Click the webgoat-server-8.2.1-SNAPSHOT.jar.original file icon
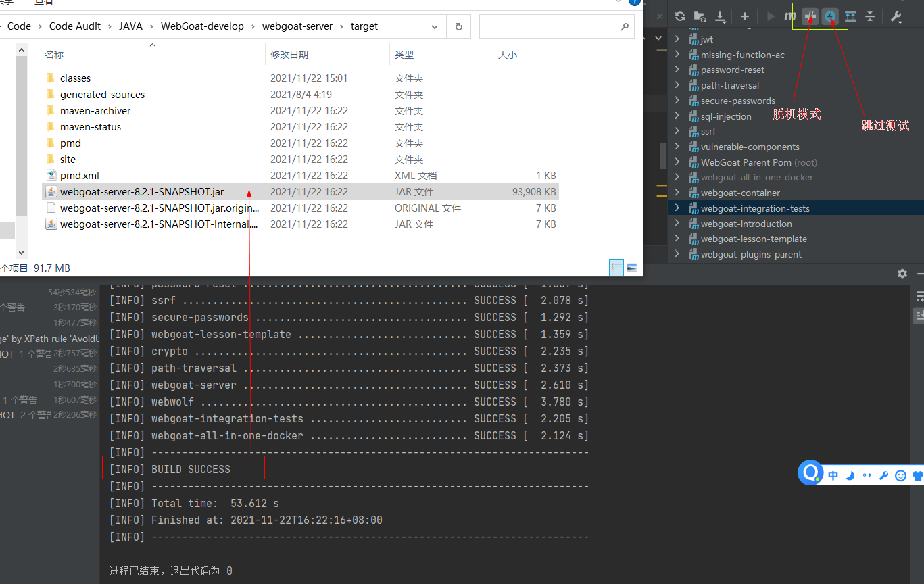This screenshot has height=584, width=924. click(51, 208)
